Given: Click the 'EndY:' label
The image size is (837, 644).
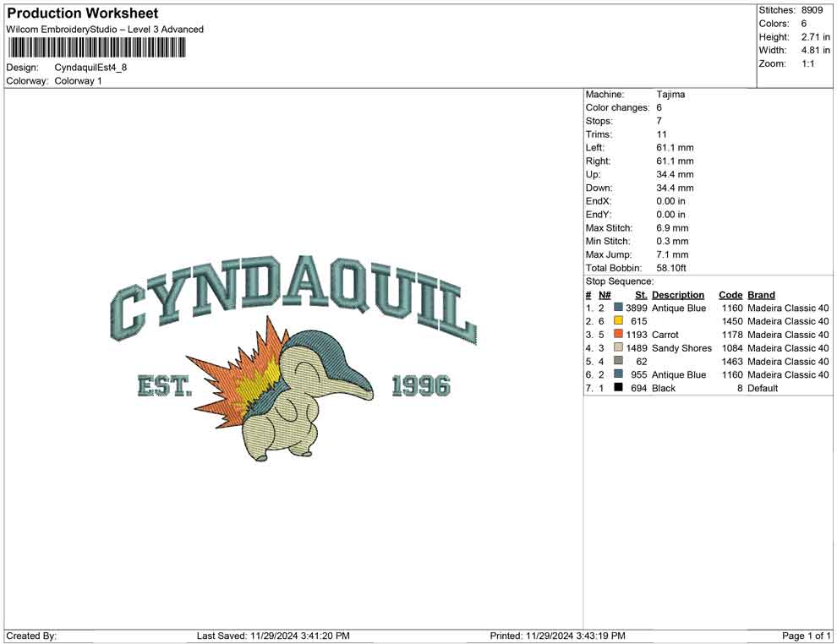Looking at the screenshot, I should pos(599,215).
